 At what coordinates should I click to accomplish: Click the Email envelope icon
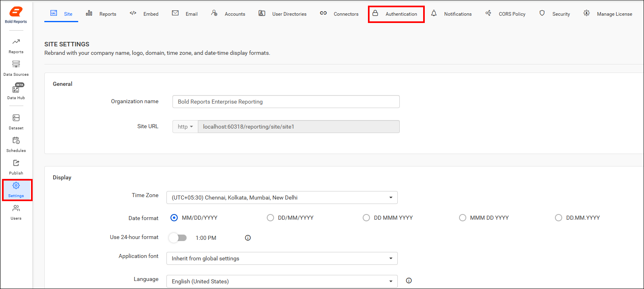coord(175,13)
